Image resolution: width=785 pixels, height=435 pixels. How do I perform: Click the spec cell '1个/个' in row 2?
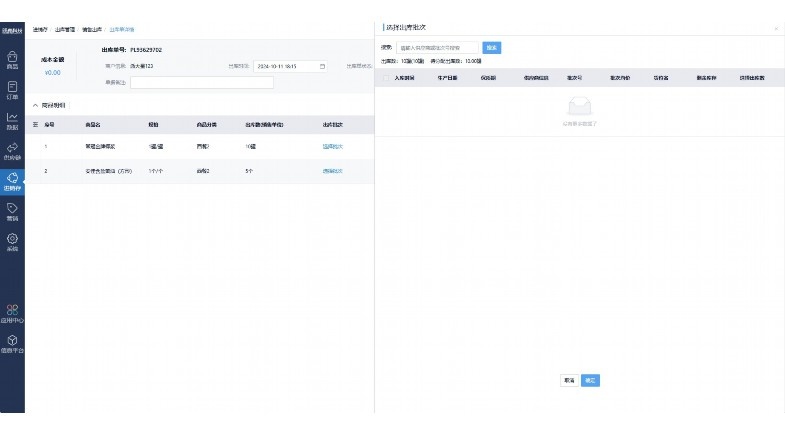[156, 171]
